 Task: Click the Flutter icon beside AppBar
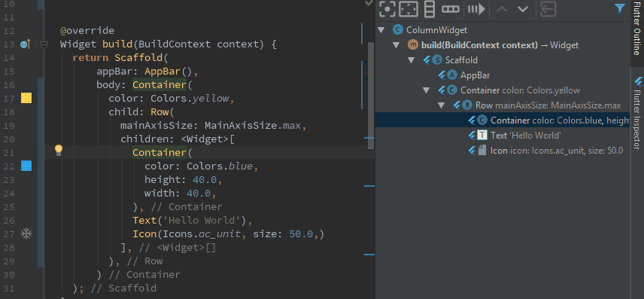pos(442,75)
